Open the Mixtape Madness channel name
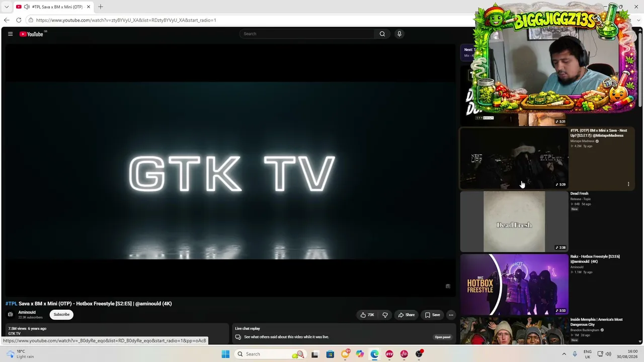This screenshot has width=644, height=362. click(583, 141)
